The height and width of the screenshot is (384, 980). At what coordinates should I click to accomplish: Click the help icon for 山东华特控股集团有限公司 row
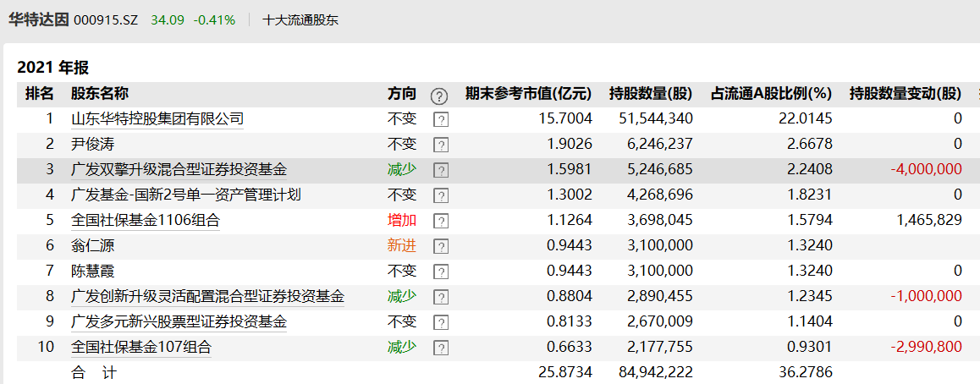click(440, 119)
